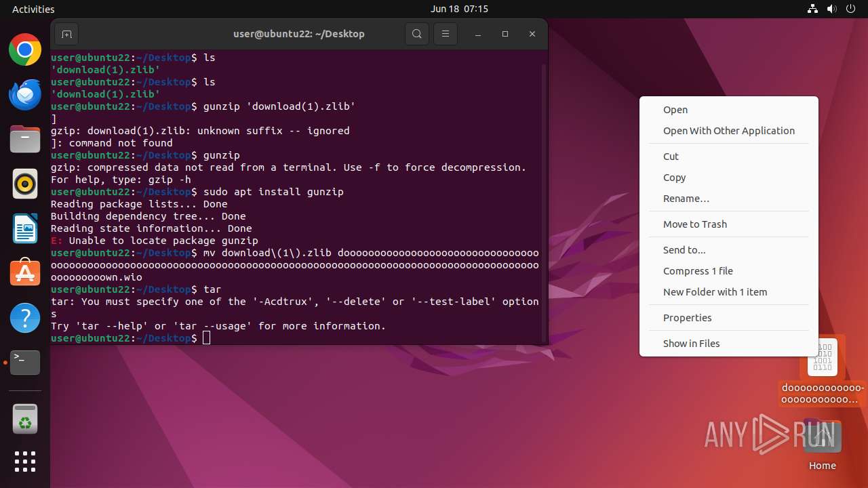Click ']: command not found' line
This screenshot has height=488, width=868.
click(x=112, y=143)
